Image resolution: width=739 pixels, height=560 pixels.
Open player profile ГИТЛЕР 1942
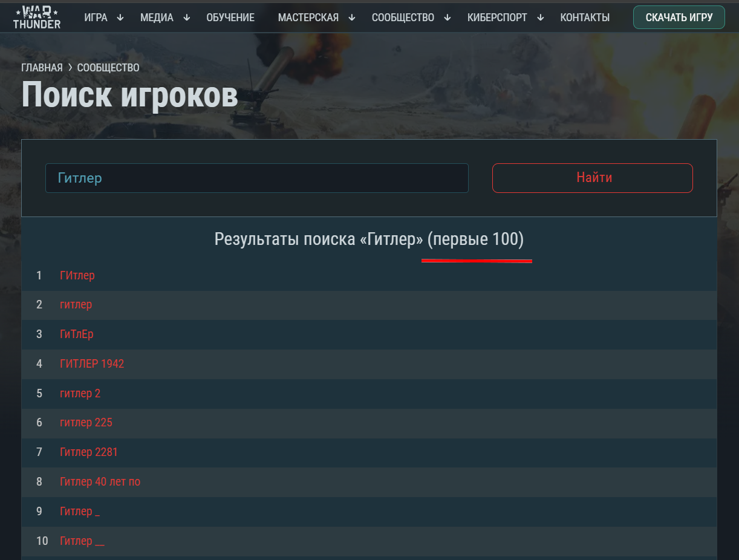92,364
